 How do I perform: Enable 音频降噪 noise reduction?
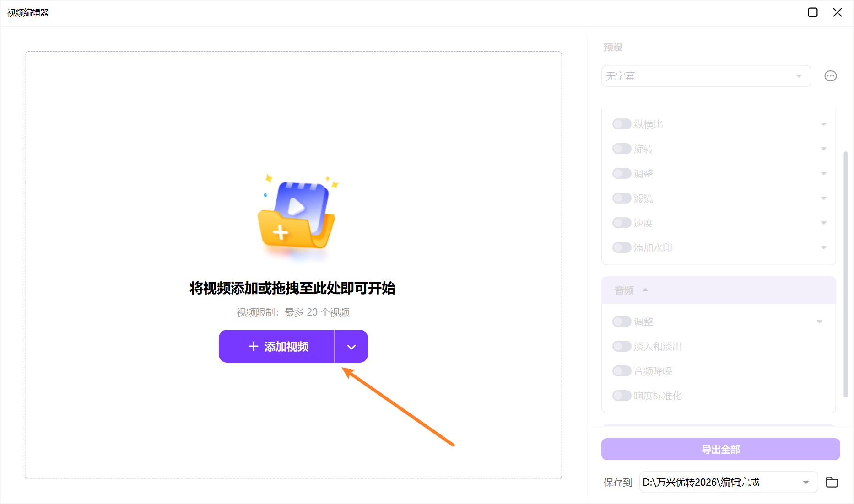pos(622,370)
